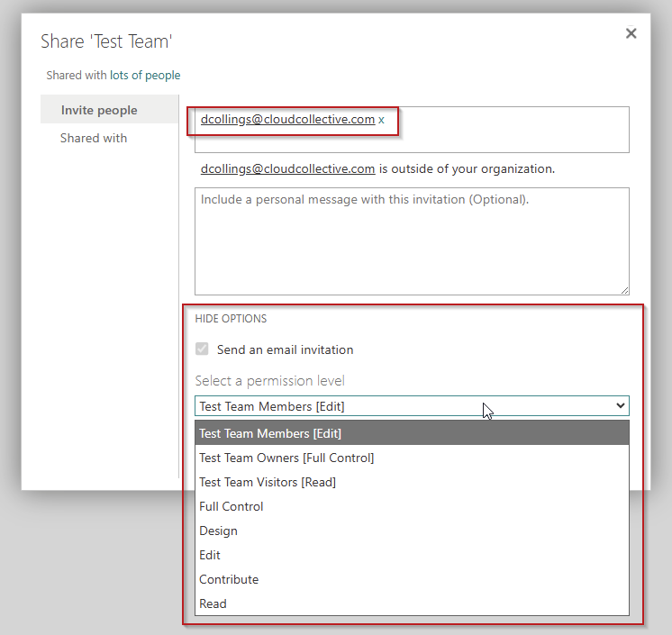Switch to Invite people tab
This screenshot has height=635, width=672.
tap(99, 110)
